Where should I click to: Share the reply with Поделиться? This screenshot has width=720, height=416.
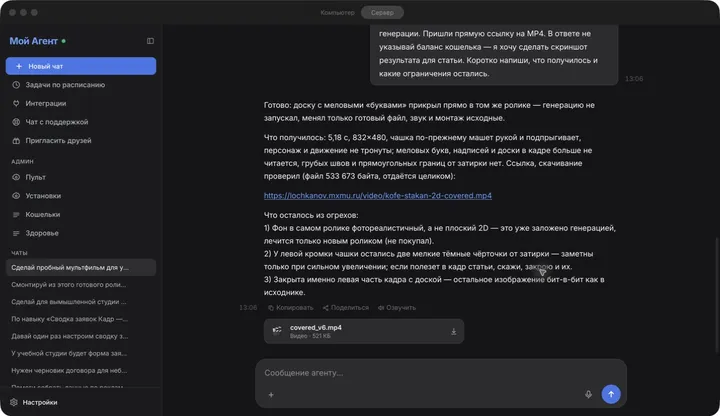pos(346,308)
